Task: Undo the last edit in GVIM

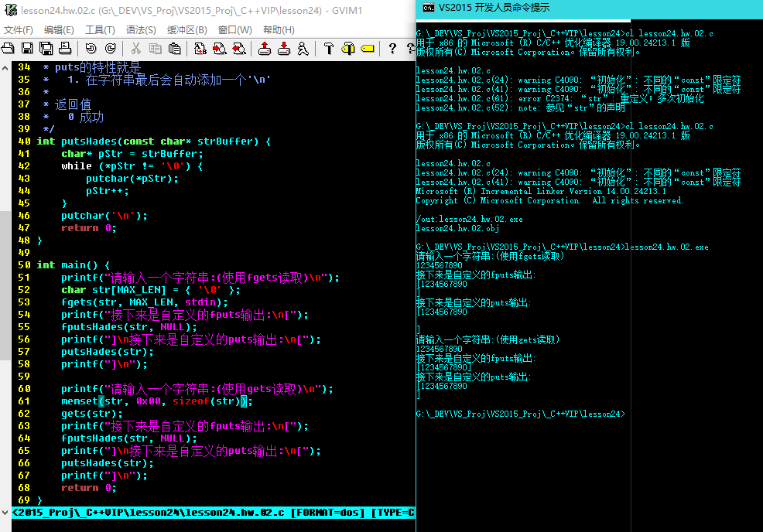Action: 91,49
